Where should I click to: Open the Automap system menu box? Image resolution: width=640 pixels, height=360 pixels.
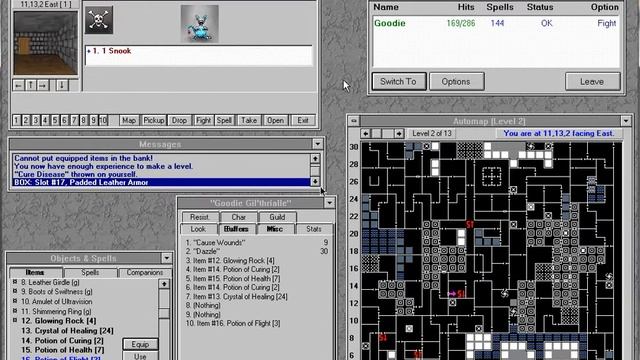[x=354, y=121]
